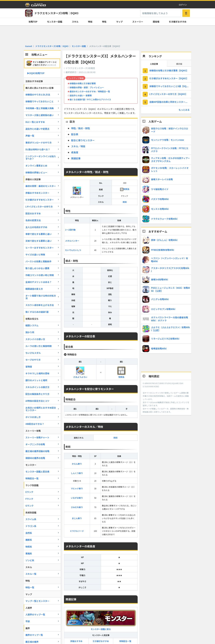Click the site survey banner in sidebar
This screenshot has width=215, height=644.
pos(42,63)
